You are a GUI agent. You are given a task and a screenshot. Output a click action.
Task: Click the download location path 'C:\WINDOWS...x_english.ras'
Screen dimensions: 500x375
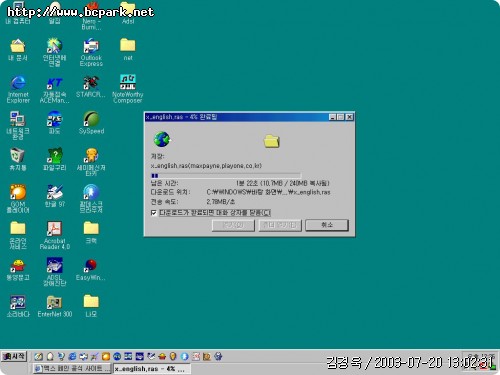click(268, 192)
